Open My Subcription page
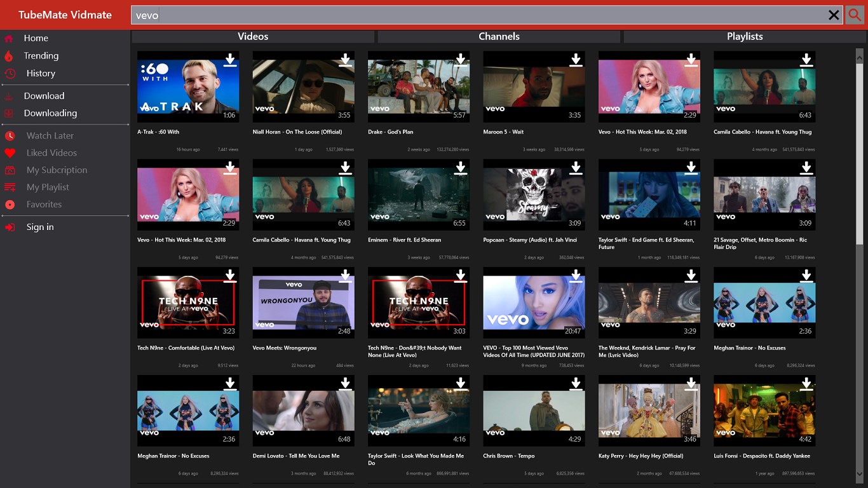Viewport: 868px width, 488px height. [57, 170]
